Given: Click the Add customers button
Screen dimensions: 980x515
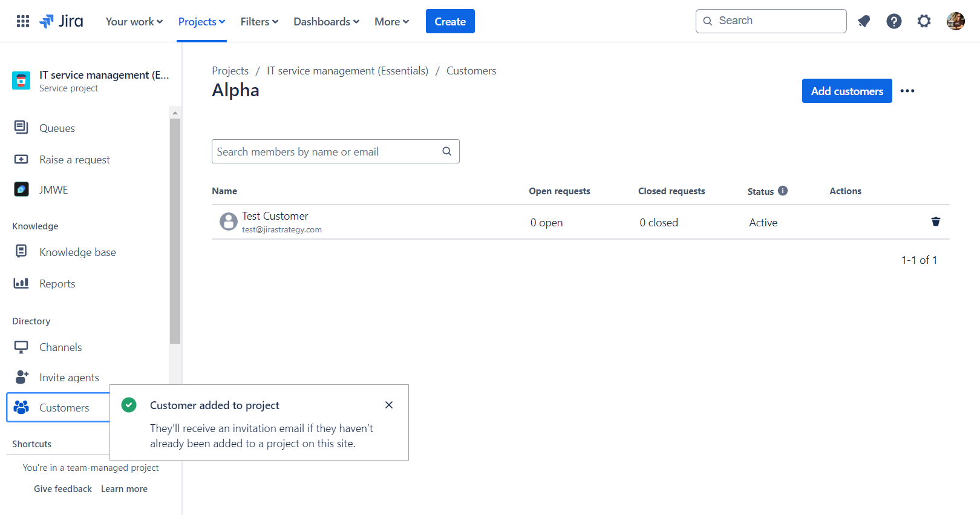Looking at the screenshot, I should [x=846, y=91].
